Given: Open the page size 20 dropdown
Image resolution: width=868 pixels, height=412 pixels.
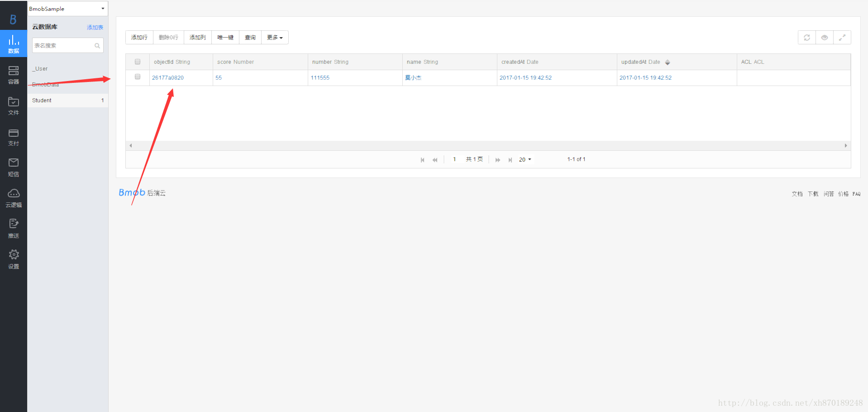Looking at the screenshot, I should pyautogui.click(x=525, y=159).
